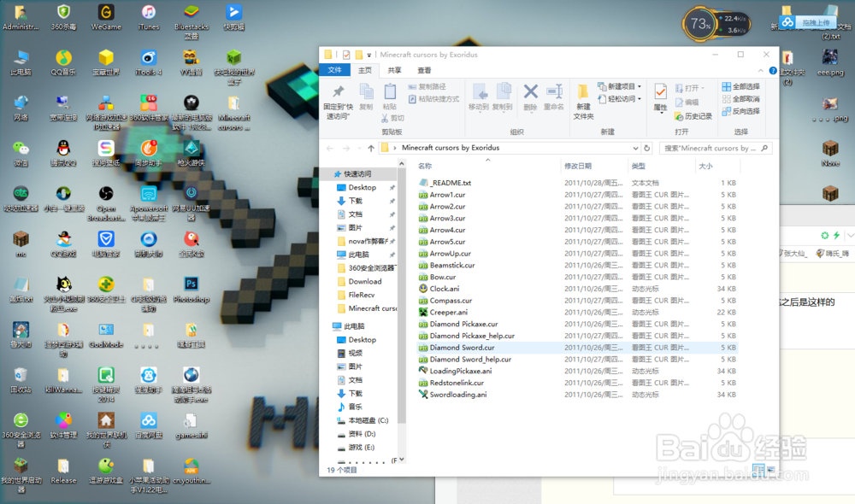Image resolution: width=855 pixels, height=504 pixels.
Task: Open FileRecv folder in quick access
Action: pyautogui.click(x=356, y=295)
